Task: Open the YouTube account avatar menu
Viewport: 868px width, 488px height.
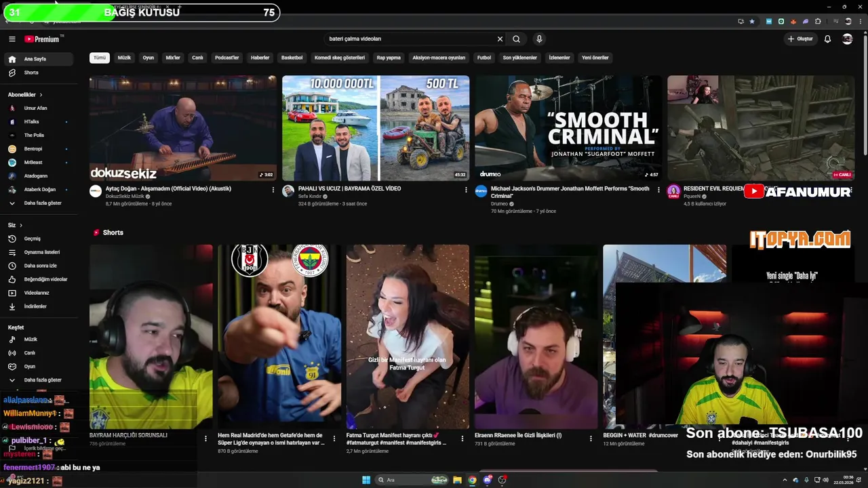Action: tap(847, 39)
